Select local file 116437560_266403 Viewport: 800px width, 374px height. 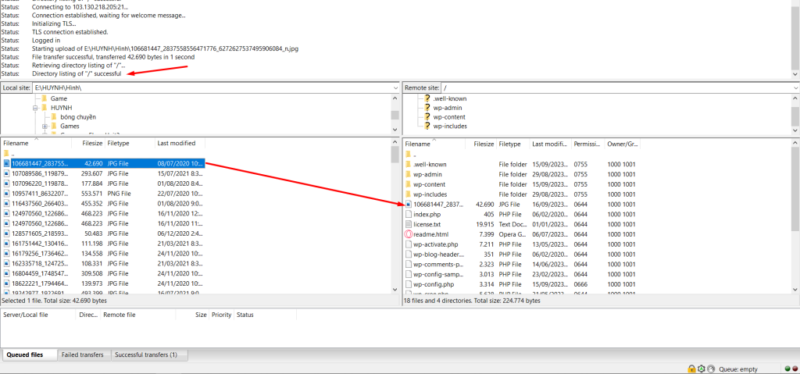(103, 204)
